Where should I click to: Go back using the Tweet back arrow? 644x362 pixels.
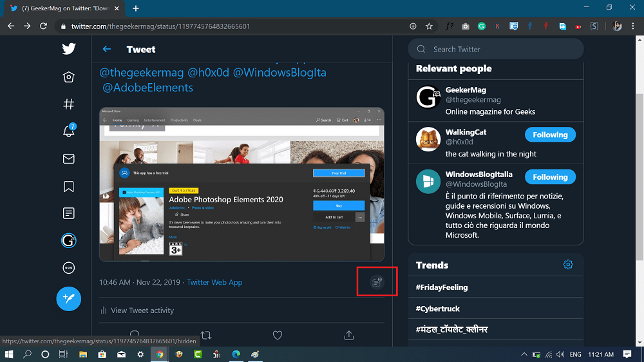pyautogui.click(x=107, y=50)
